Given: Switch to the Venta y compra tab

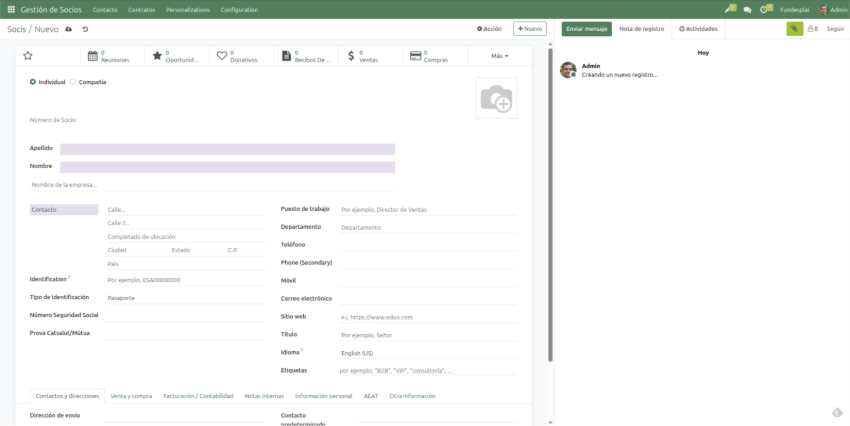Looking at the screenshot, I should [x=131, y=396].
